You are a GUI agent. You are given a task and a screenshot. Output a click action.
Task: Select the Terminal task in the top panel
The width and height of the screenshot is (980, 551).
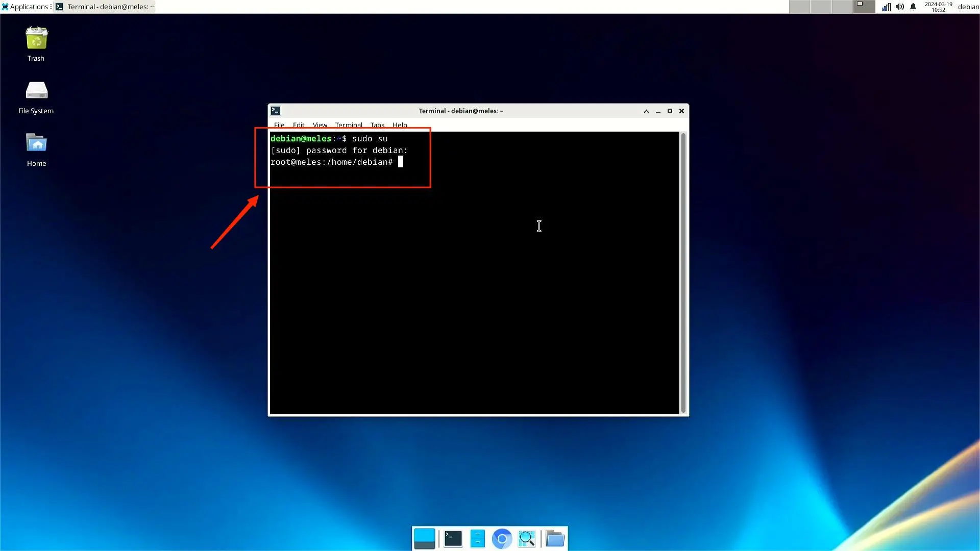click(105, 7)
